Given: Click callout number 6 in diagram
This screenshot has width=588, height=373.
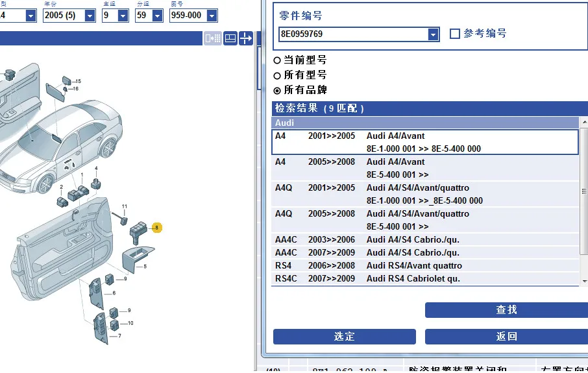Looking at the screenshot, I should [x=114, y=293].
